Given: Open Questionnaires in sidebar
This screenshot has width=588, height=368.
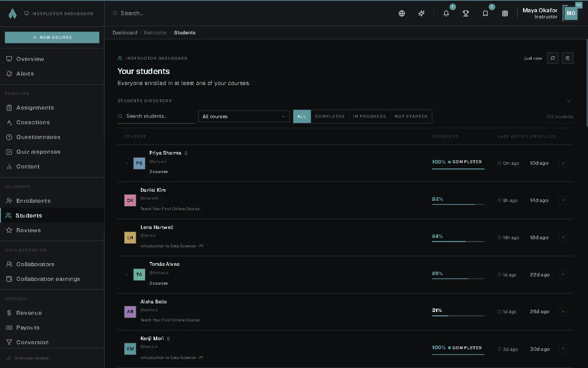Looking at the screenshot, I should (x=52, y=137).
